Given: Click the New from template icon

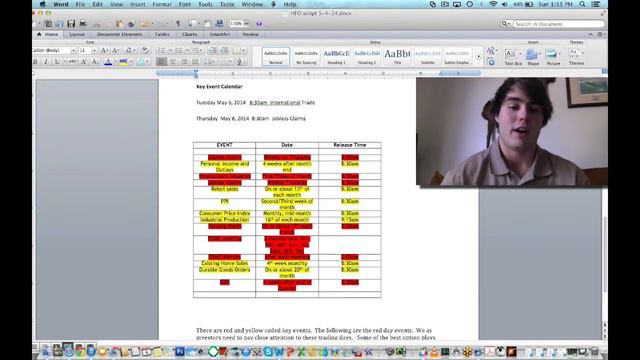Looking at the screenshot, I should pyautogui.click(x=48, y=24).
